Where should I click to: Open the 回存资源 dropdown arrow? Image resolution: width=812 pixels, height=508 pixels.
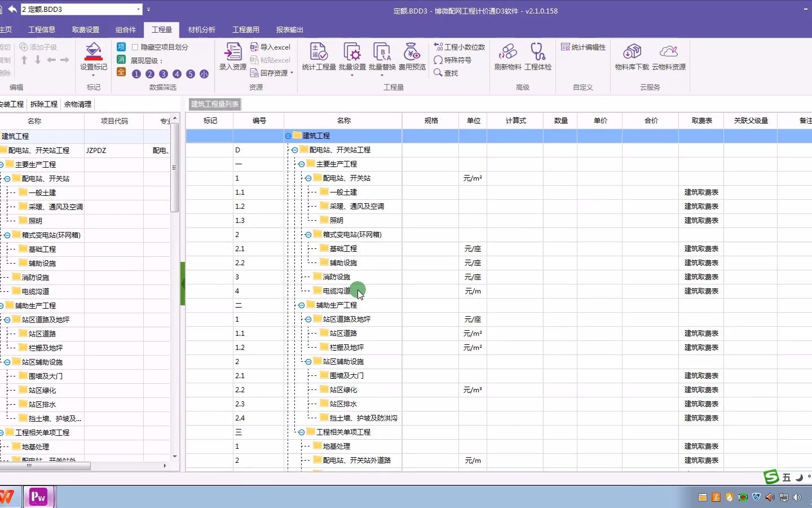click(x=292, y=73)
